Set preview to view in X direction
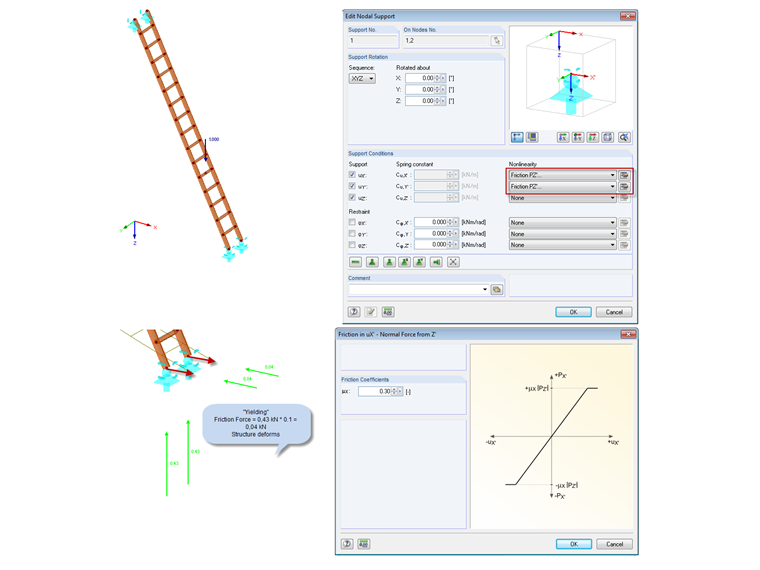 pos(563,137)
